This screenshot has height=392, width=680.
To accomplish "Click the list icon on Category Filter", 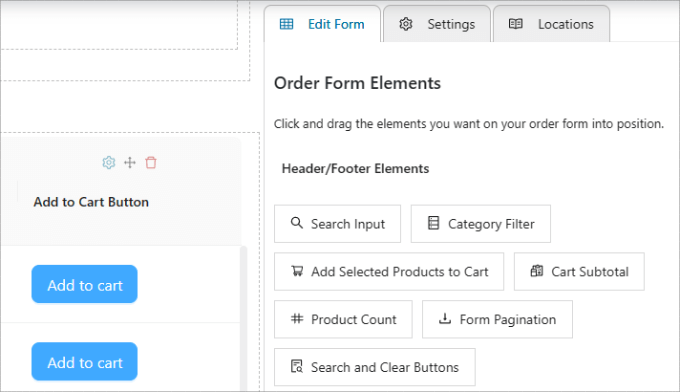I will (x=433, y=223).
